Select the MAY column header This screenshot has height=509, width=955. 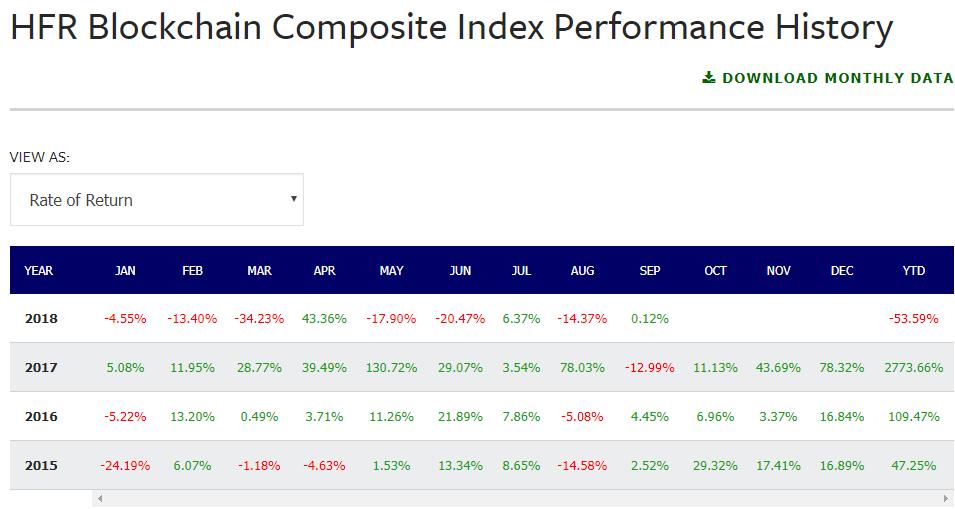392,270
